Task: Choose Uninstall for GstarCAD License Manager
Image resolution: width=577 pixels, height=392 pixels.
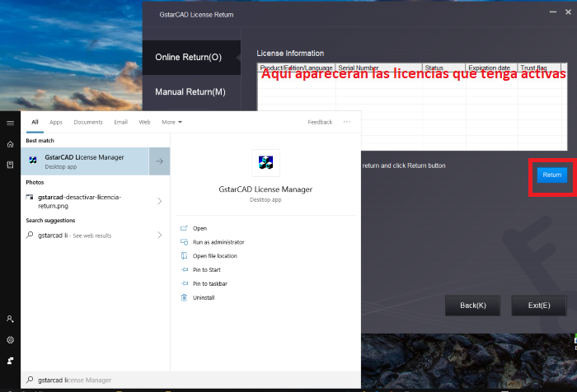Action: coord(204,297)
